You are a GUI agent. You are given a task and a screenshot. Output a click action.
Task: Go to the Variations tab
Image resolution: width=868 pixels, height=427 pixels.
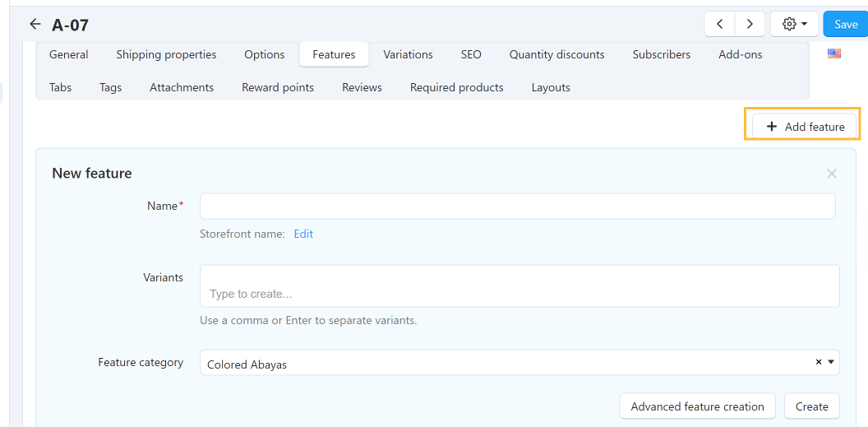pyautogui.click(x=408, y=54)
